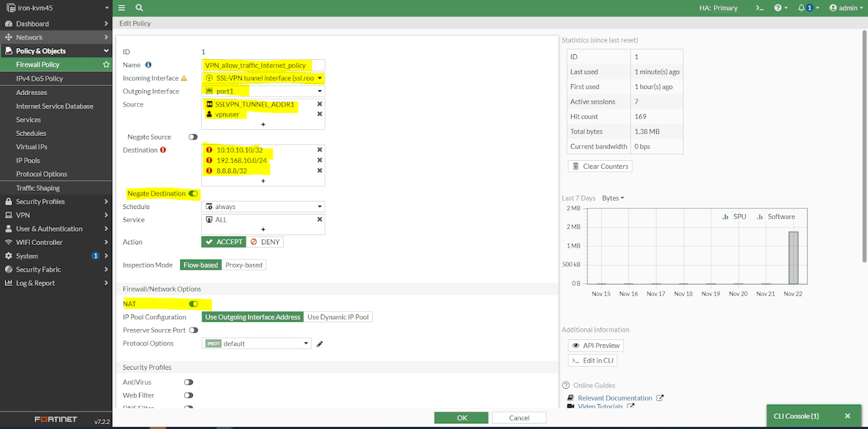Click the Nov 22 bar in chart

pos(793,258)
